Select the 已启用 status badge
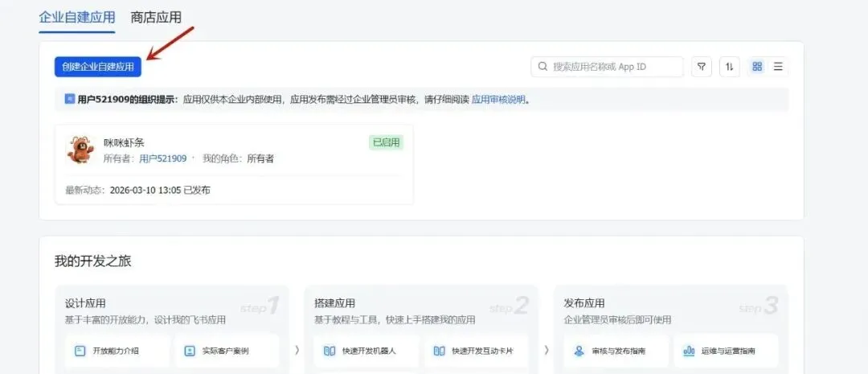 (x=386, y=142)
